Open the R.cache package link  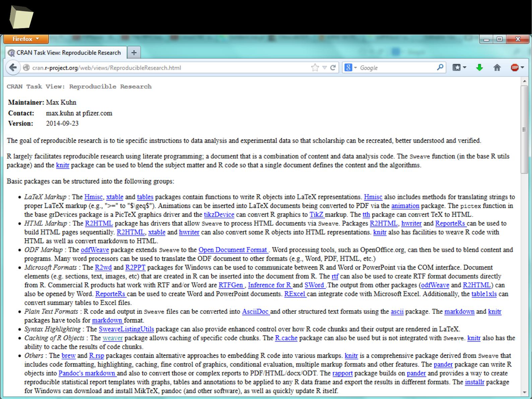click(x=286, y=338)
